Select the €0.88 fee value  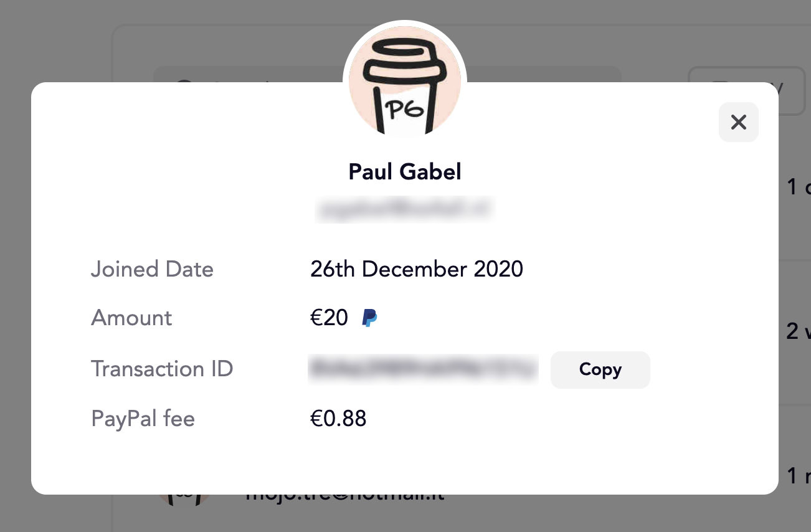tap(338, 419)
